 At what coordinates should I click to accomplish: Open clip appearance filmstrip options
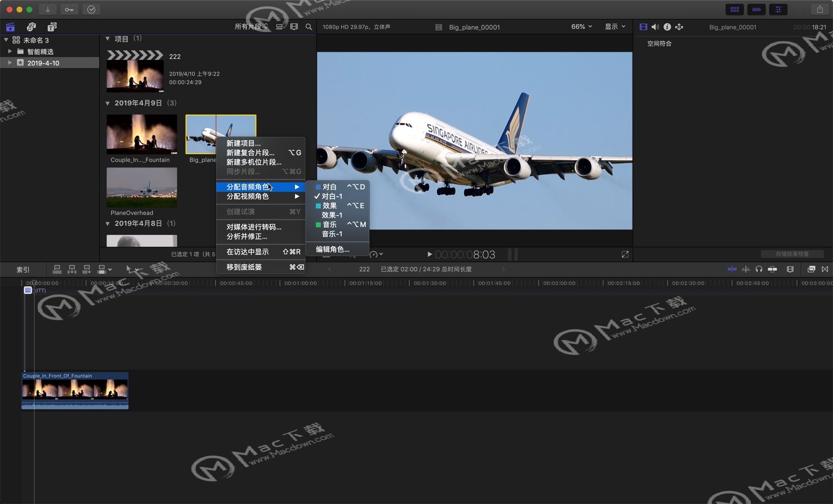tap(294, 27)
